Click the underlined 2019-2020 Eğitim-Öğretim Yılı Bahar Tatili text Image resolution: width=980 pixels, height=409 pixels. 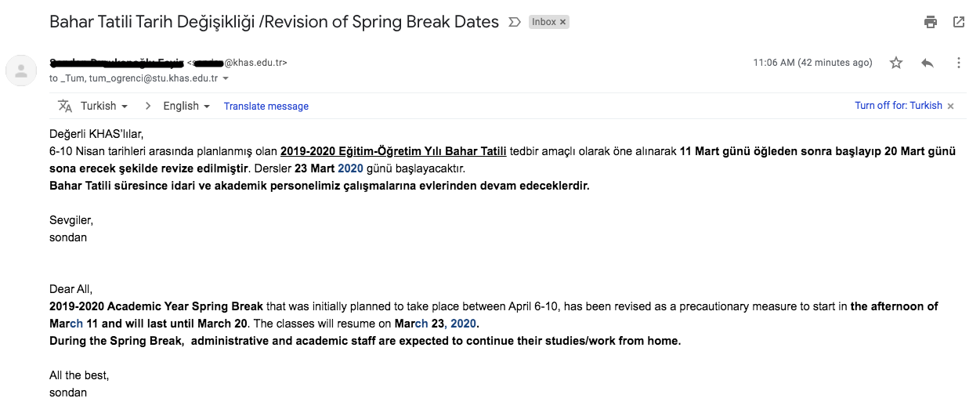(x=393, y=151)
